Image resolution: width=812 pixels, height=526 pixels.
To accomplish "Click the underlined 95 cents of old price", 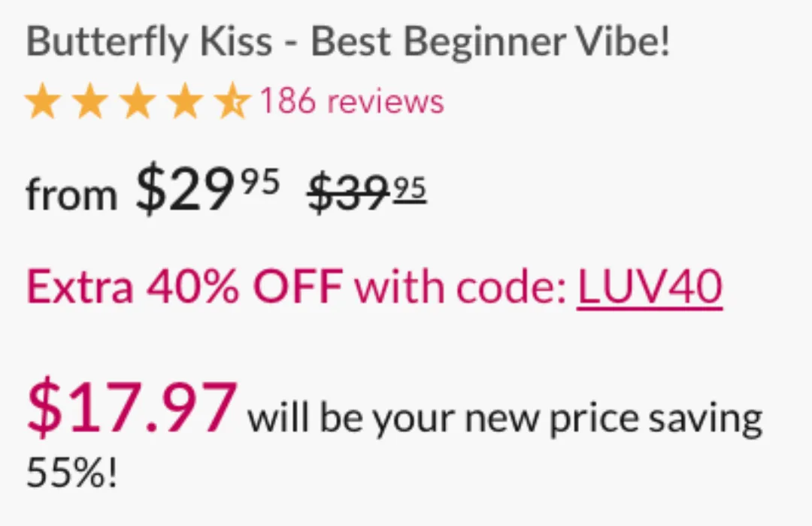I will [x=410, y=189].
